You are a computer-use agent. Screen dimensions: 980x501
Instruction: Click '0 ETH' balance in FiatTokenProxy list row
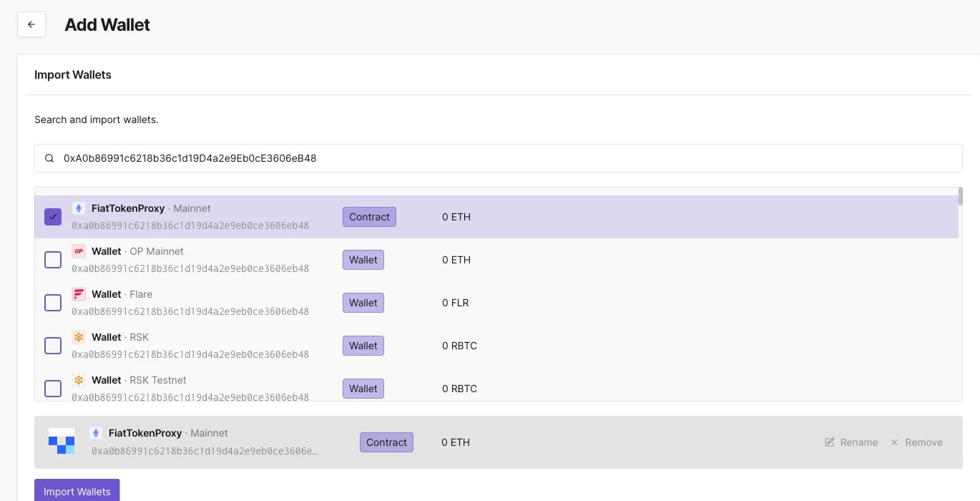tap(456, 217)
